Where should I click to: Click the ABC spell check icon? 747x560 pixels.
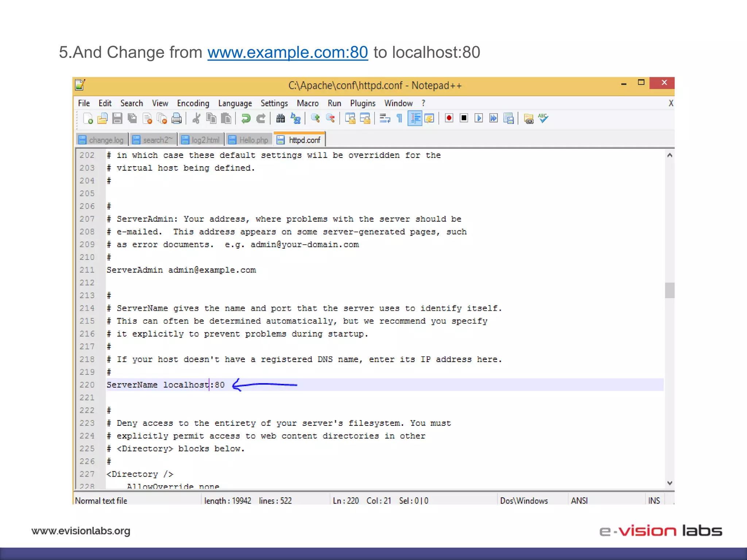tap(543, 118)
